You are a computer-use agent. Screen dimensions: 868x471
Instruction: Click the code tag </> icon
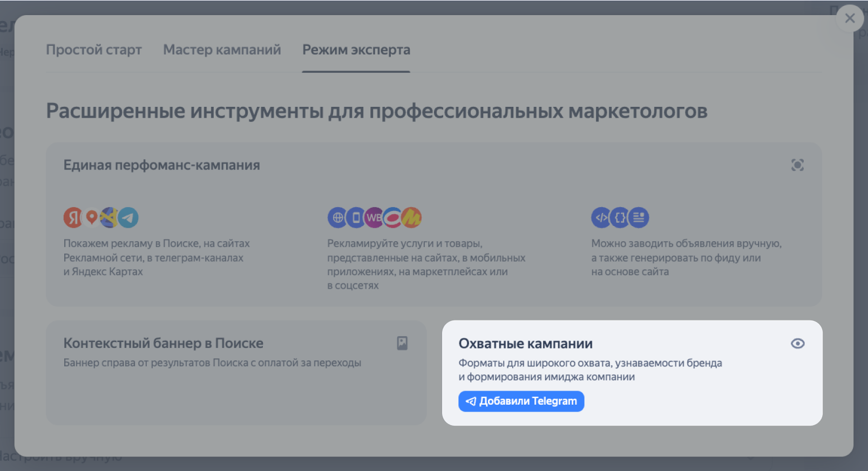(601, 217)
